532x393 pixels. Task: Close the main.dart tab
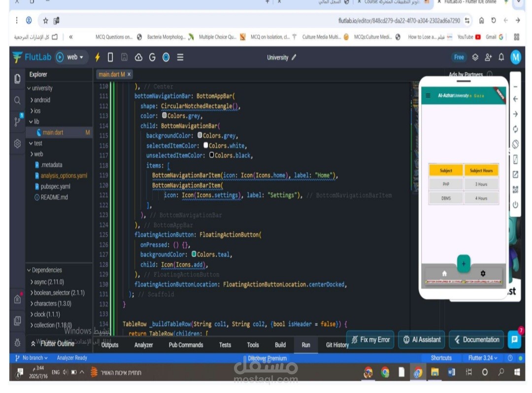coord(129,74)
